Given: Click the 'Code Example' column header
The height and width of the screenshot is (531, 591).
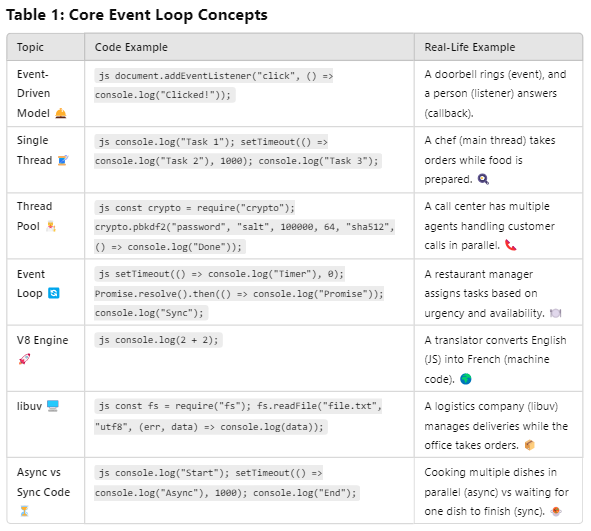Looking at the screenshot, I should point(131,47).
